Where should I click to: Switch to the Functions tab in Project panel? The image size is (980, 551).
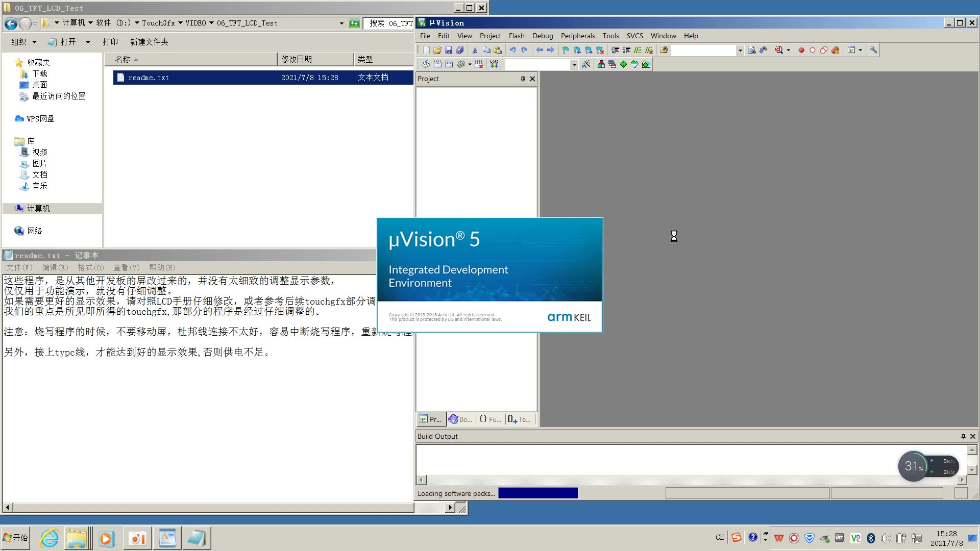(x=490, y=419)
